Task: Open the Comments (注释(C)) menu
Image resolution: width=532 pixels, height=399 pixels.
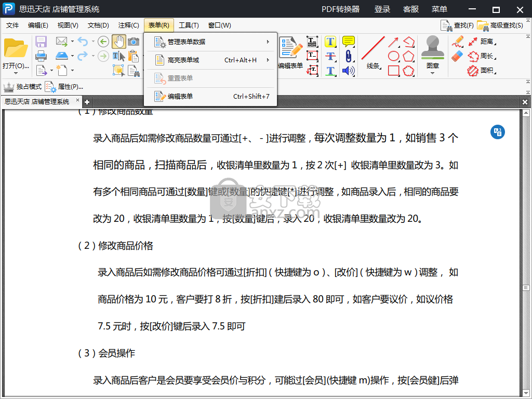Action: click(x=129, y=25)
